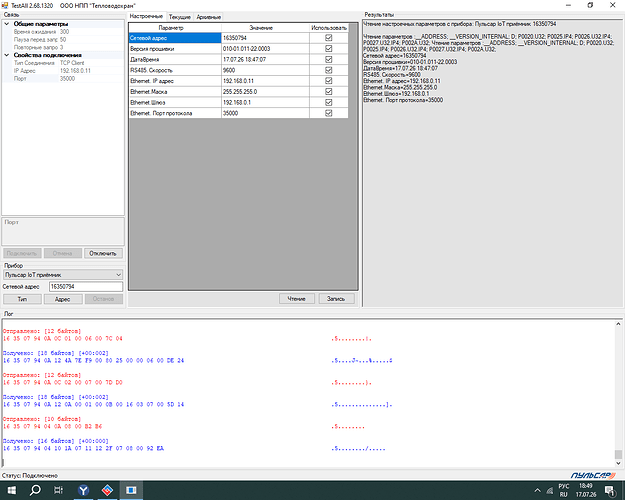This screenshot has width=625, height=500.
Task: Switch to TestAll taskbar window icon
Action: 131,490
